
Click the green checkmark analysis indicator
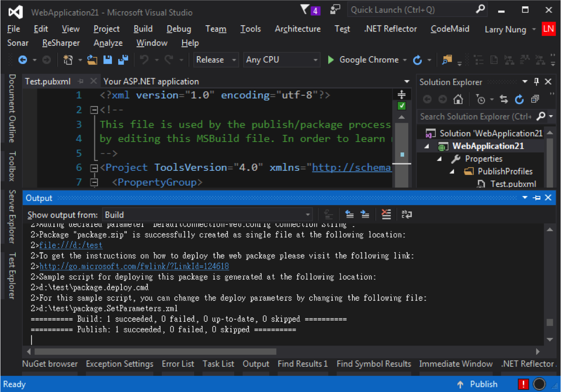pos(402,106)
